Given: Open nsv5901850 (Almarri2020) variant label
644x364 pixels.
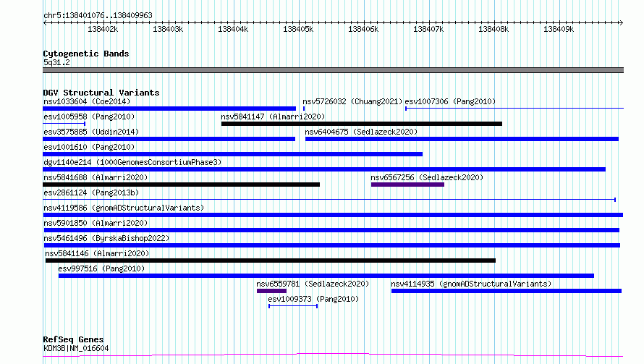Looking at the screenshot, I should pos(96,223).
